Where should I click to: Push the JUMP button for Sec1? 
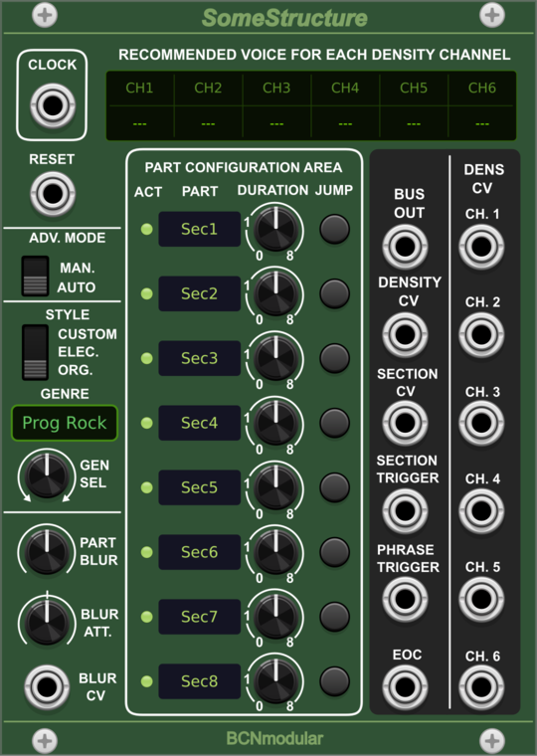click(x=334, y=229)
